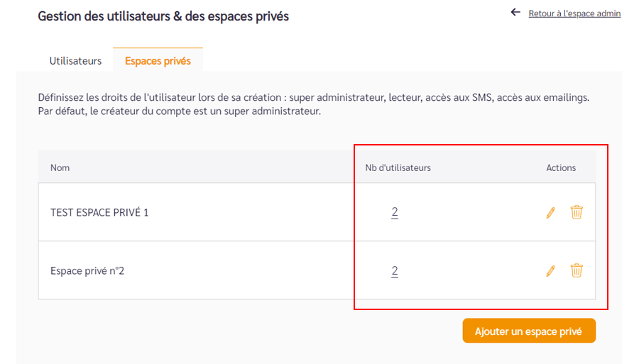The image size is (639, 364).
Task: Switch to the Utilisateurs tab
Action: [x=75, y=61]
